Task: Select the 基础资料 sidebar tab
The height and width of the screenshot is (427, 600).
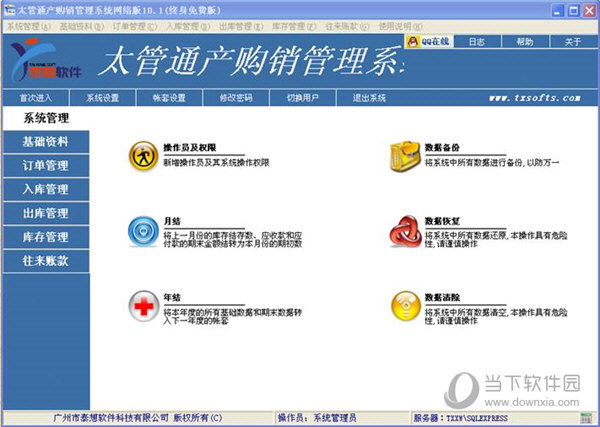Action: click(46, 142)
